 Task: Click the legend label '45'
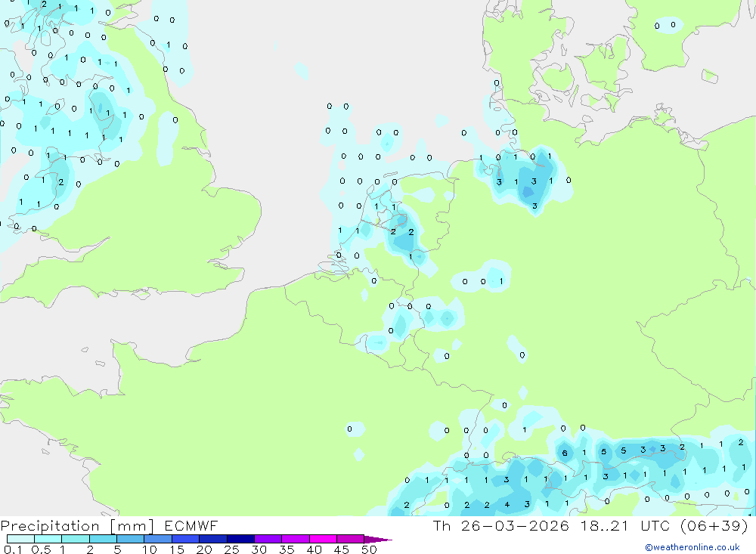coord(342,549)
